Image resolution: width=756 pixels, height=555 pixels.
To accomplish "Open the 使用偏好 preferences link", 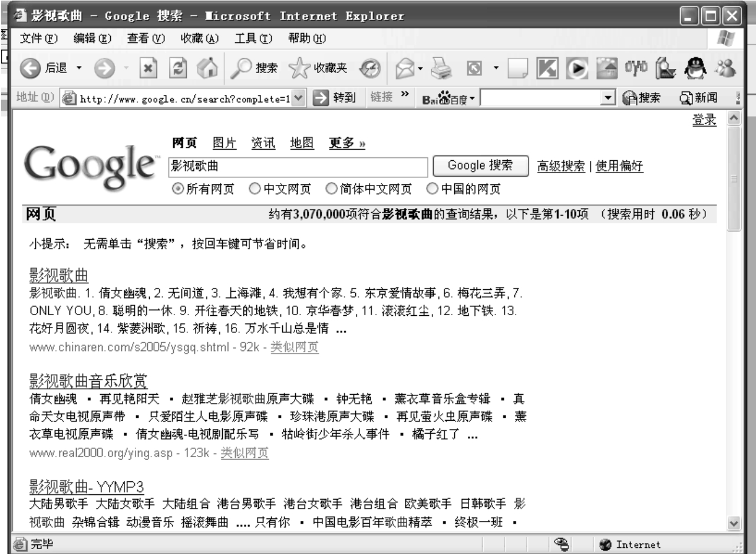I will click(619, 167).
